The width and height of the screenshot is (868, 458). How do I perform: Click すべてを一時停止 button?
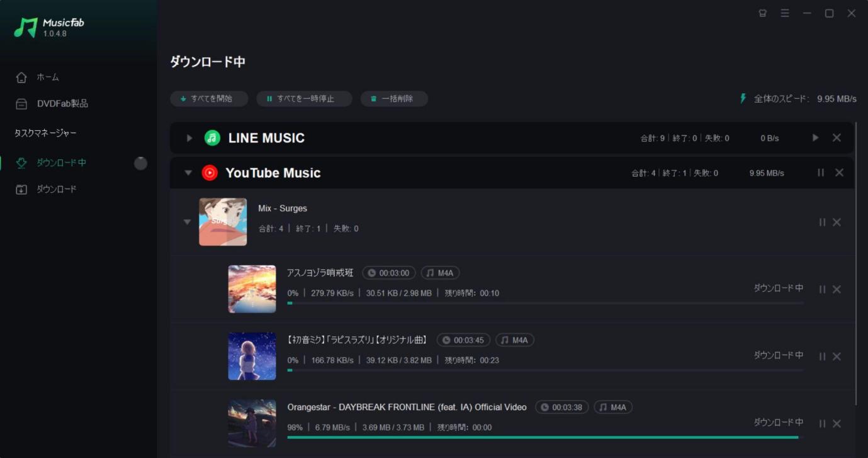point(304,99)
